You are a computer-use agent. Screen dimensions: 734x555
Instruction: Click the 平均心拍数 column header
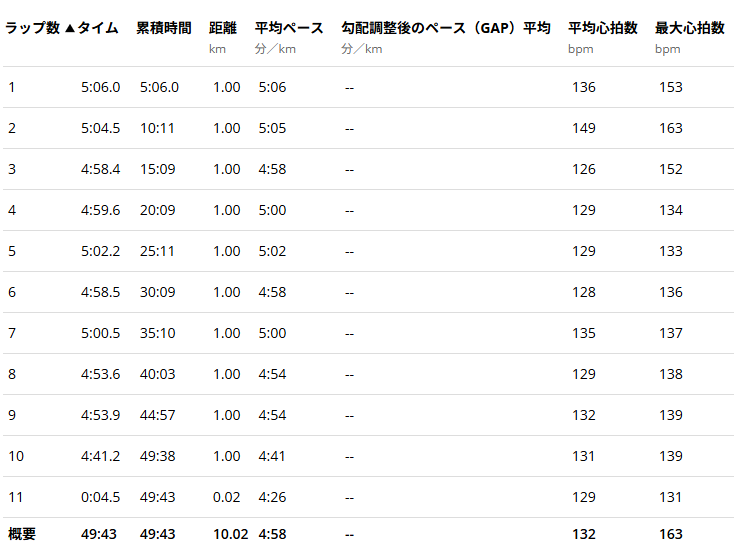click(602, 28)
